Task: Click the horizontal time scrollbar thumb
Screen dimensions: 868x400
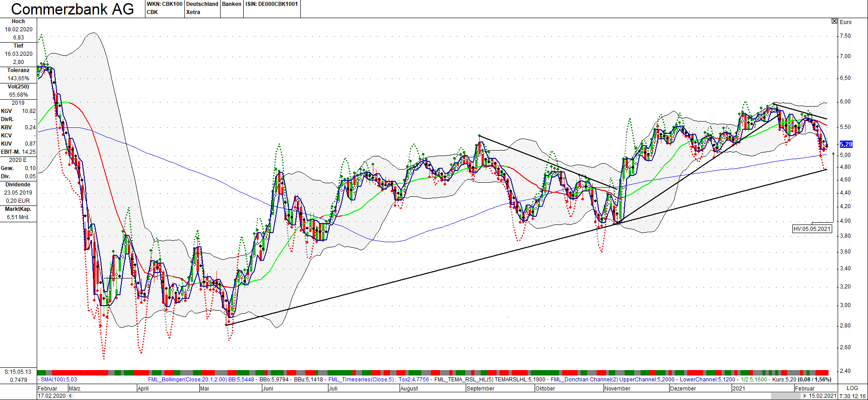Action: [x=786, y=396]
